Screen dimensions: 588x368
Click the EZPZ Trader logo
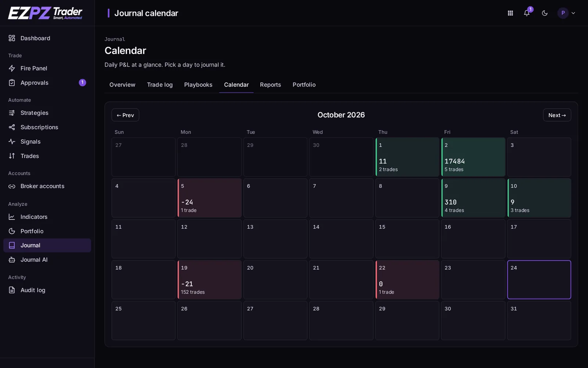[x=45, y=13]
